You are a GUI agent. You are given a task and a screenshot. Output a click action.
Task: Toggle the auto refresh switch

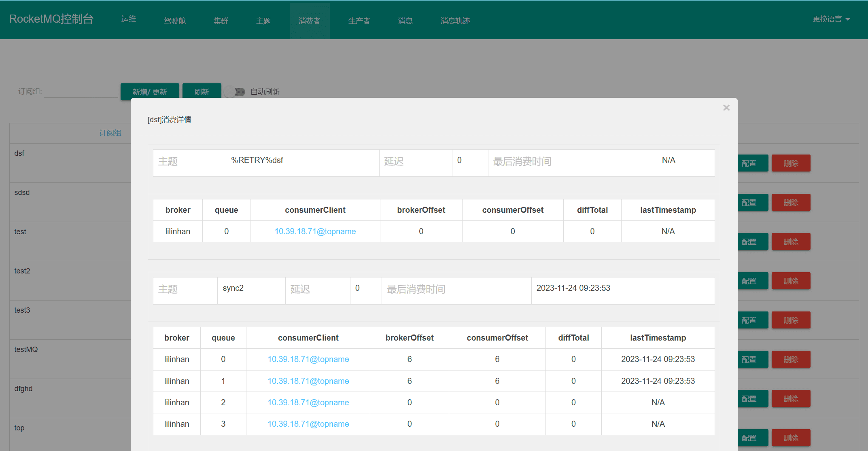[236, 92]
